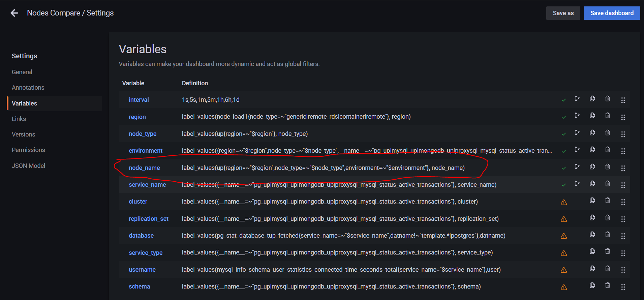The width and height of the screenshot is (644, 300).
Task: Open the General settings section
Action: (22, 72)
